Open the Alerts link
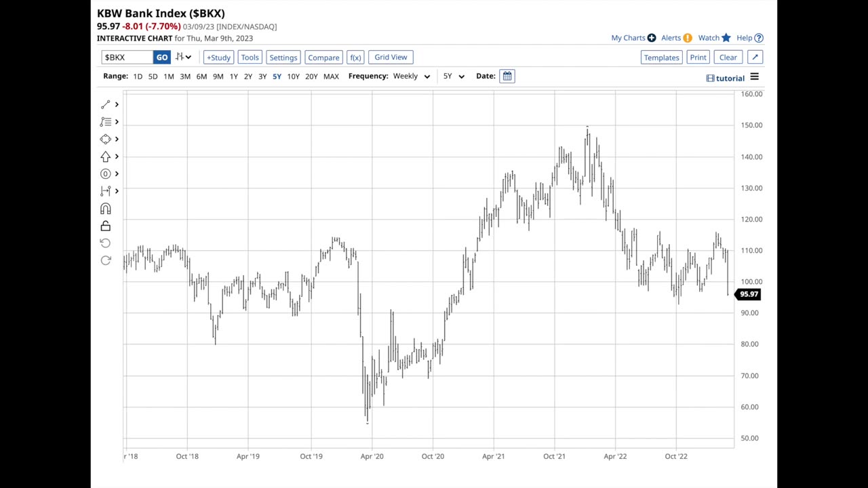Viewport: 868px width, 488px height. [671, 38]
